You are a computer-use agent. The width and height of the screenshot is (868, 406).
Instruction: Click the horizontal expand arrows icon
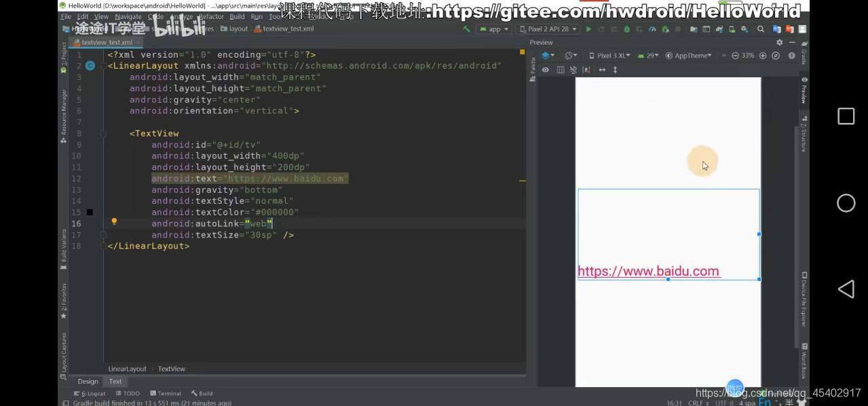[x=602, y=69]
